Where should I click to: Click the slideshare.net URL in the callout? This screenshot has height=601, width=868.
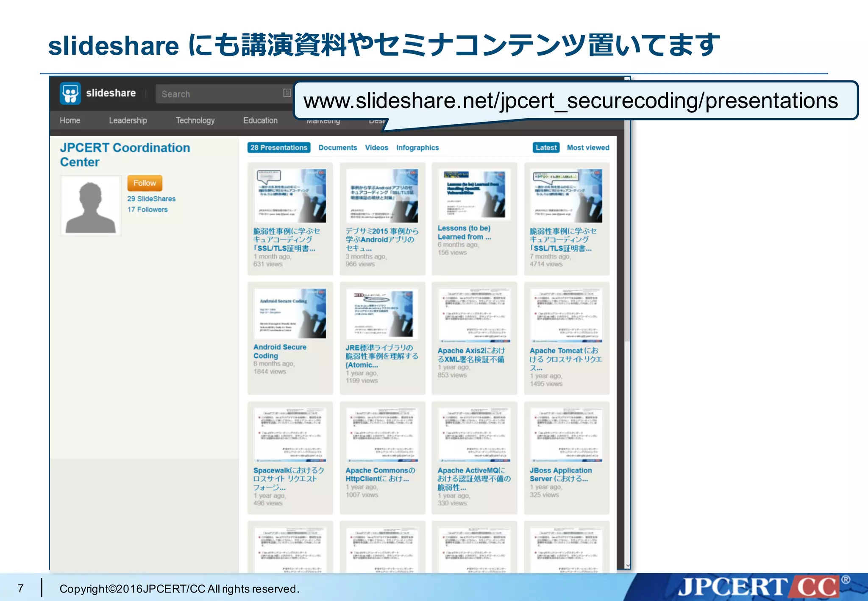click(570, 101)
